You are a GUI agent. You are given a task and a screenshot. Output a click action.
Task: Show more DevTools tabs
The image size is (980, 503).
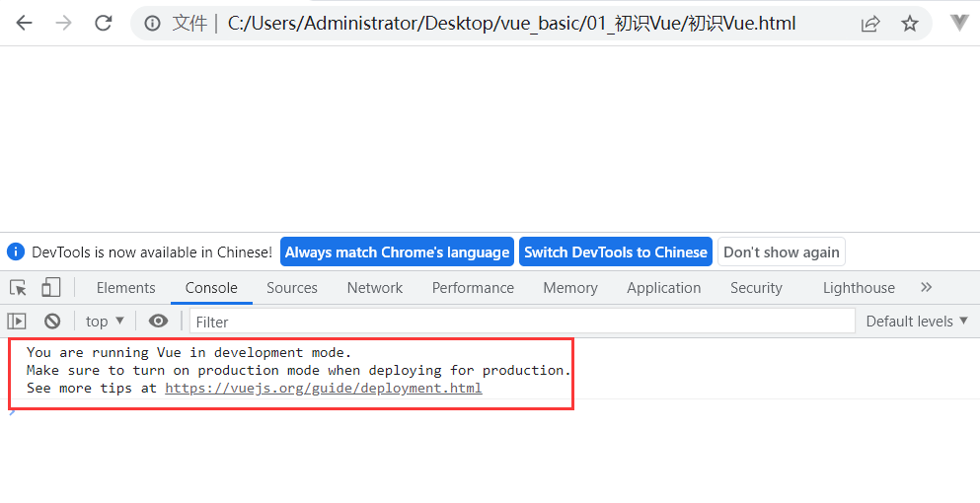(927, 287)
